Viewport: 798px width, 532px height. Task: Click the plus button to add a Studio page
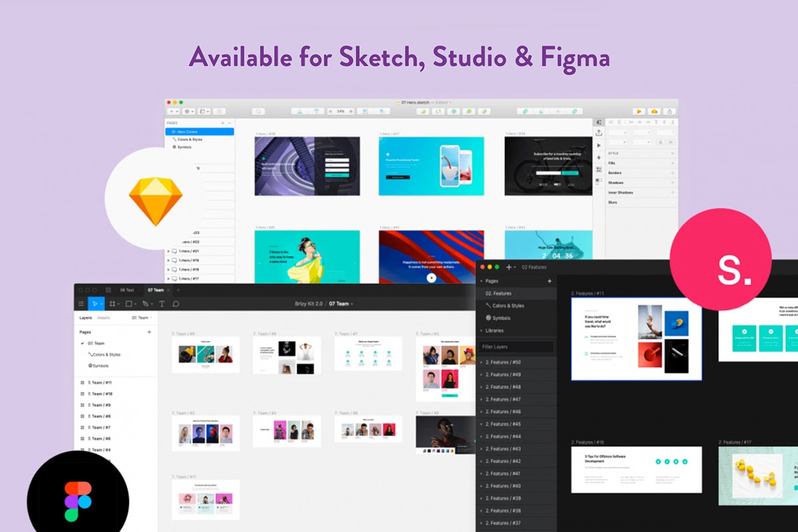point(550,281)
